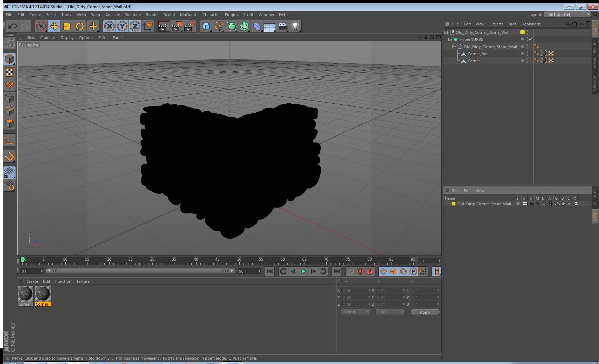Toggle the X axis lock
Image resolution: width=599 pixels, height=364 pixels.
pyautogui.click(x=109, y=26)
